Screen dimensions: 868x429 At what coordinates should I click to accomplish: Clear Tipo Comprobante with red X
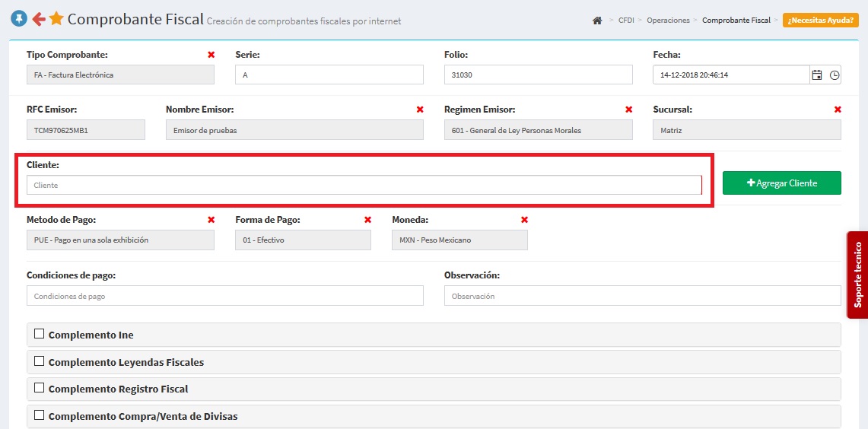(211, 55)
